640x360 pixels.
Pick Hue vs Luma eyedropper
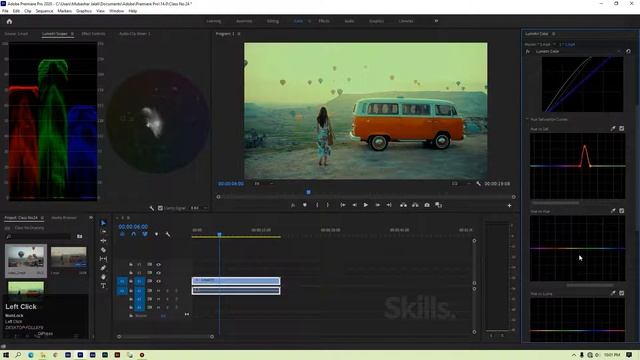click(613, 293)
